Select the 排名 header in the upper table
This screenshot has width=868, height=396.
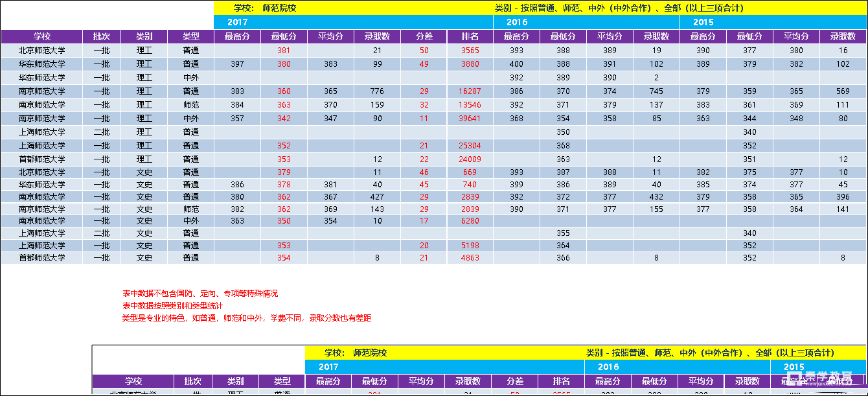pos(470,37)
